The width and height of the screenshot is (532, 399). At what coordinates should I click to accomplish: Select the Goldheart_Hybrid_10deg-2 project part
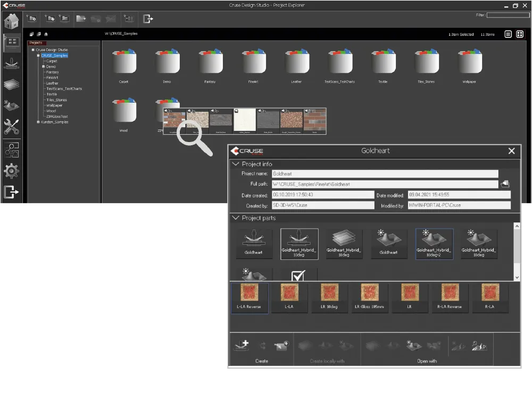pos(434,244)
